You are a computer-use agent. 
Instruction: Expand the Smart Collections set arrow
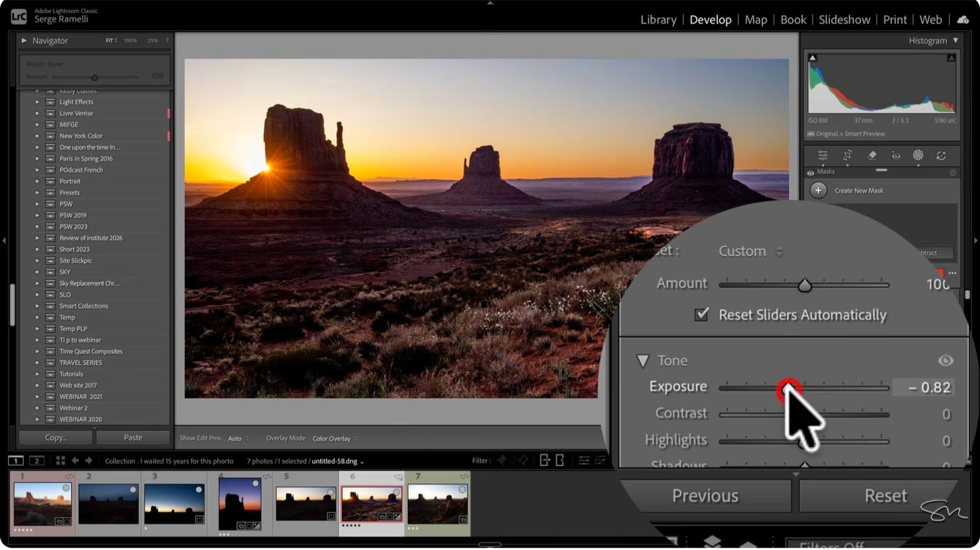pos(37,306)
